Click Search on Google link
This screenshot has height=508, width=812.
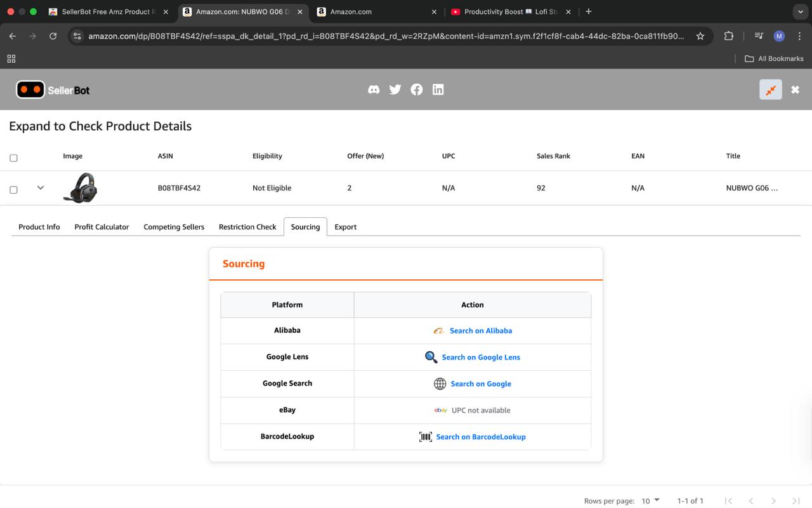coord(481,384)
